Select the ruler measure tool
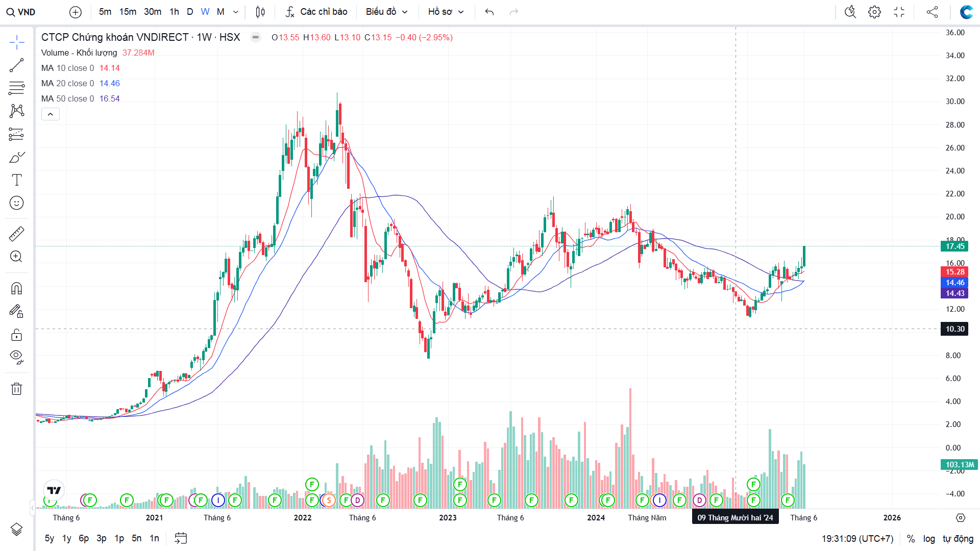This screenshot has height=551, width=980. point(16,234)
